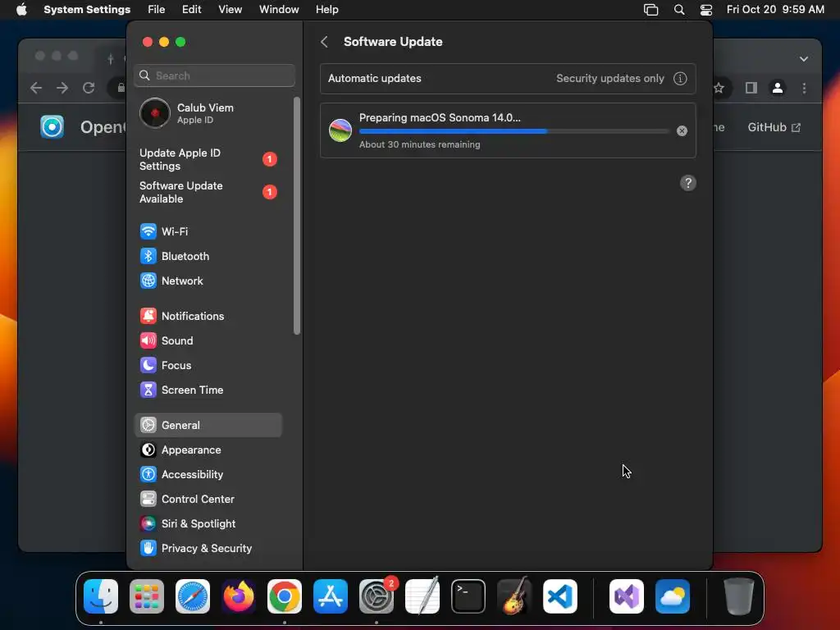Click the site logo in Chrome page
Viewport: 840px width, 630px height.
(52, 127)
